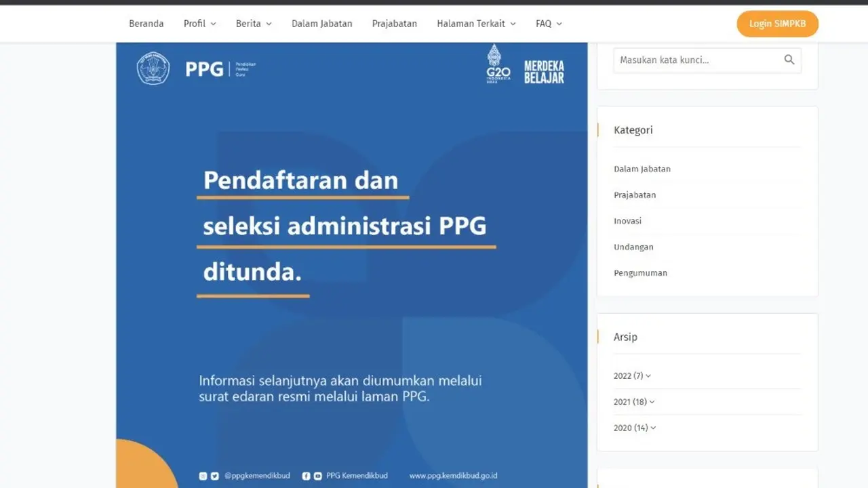This screenshot has width=868, height=488.
Task: Click the magnifying glass search icon
Action: pyautogui.click(x=789, y=60)
